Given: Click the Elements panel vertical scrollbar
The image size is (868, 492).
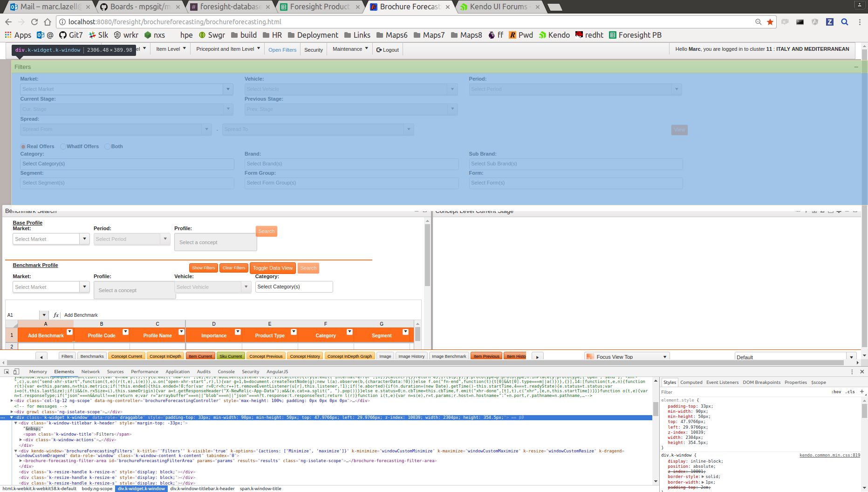Looking at the screenshot, I should pos(656,409).
